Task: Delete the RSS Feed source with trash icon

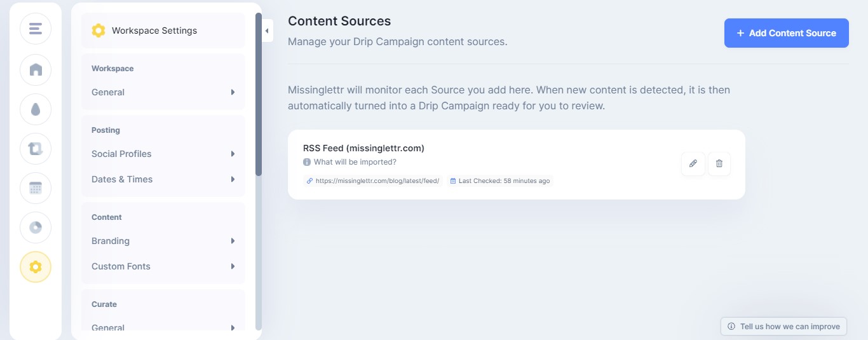Action: [719, 164]
